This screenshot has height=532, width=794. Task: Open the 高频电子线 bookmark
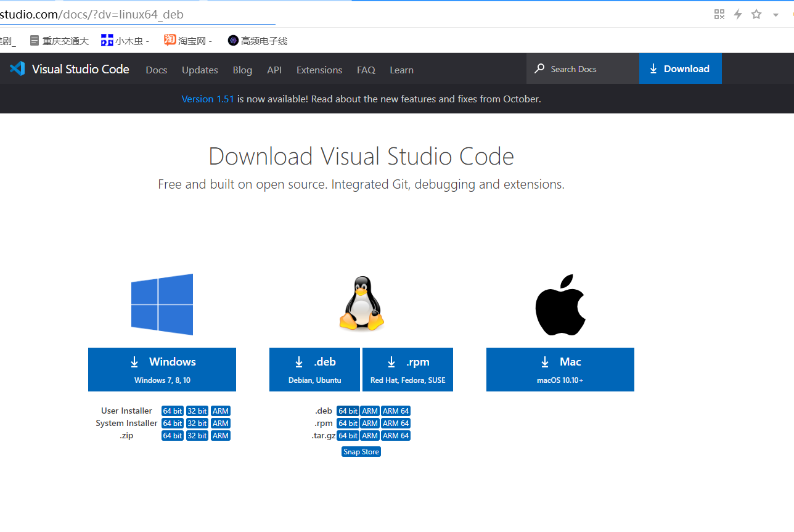[258, 41]
